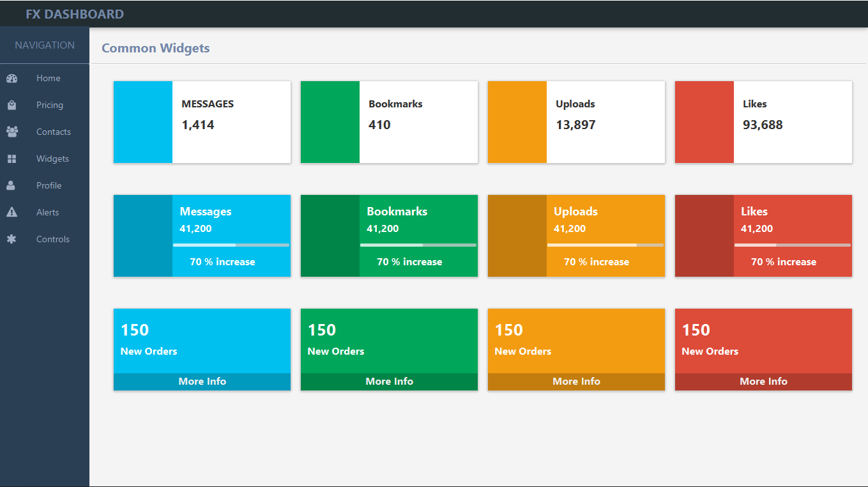Open Alerts from the navigation menu

47,212
